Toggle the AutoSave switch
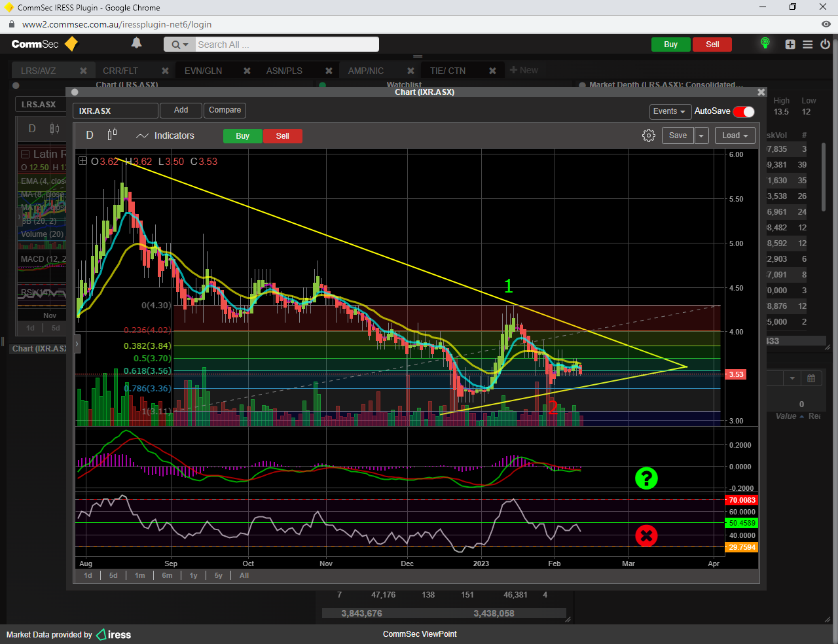This screenshot has height=644, width=838. (x=744, y=111)
